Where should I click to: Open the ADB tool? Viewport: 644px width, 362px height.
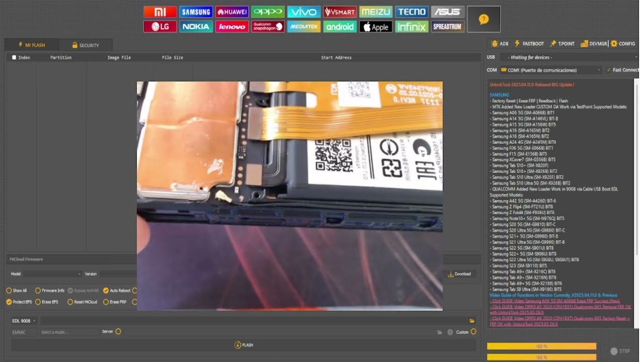[500, 44]
